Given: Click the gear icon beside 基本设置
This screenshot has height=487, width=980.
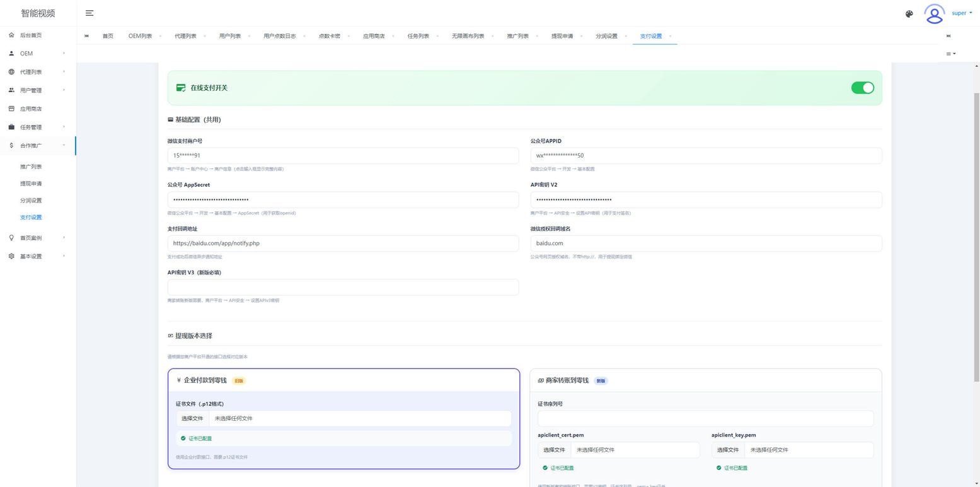Looking at the screenshot, I should click(11, 256).
